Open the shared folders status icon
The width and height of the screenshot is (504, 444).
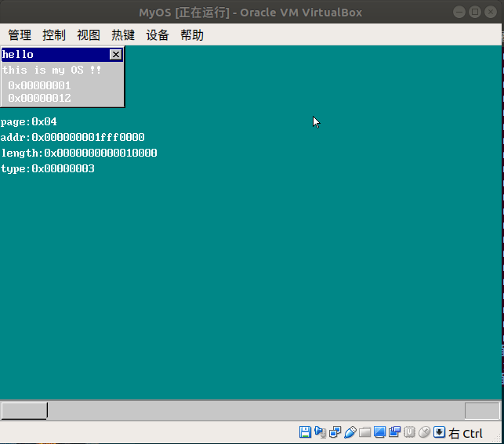click(x=364, y=432)
